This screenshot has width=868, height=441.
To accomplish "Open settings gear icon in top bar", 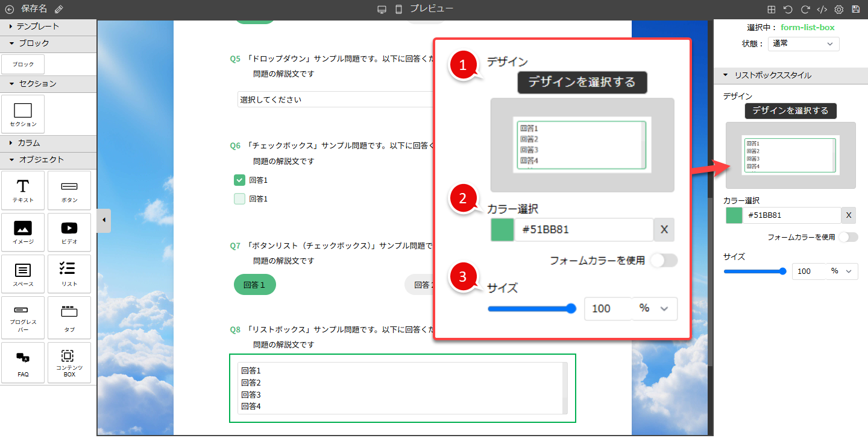I will point(838,10).
